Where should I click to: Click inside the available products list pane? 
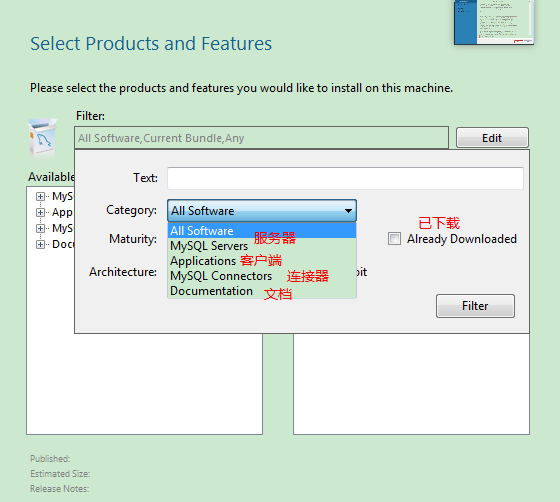pyautogui.click(x=144, y=384)
